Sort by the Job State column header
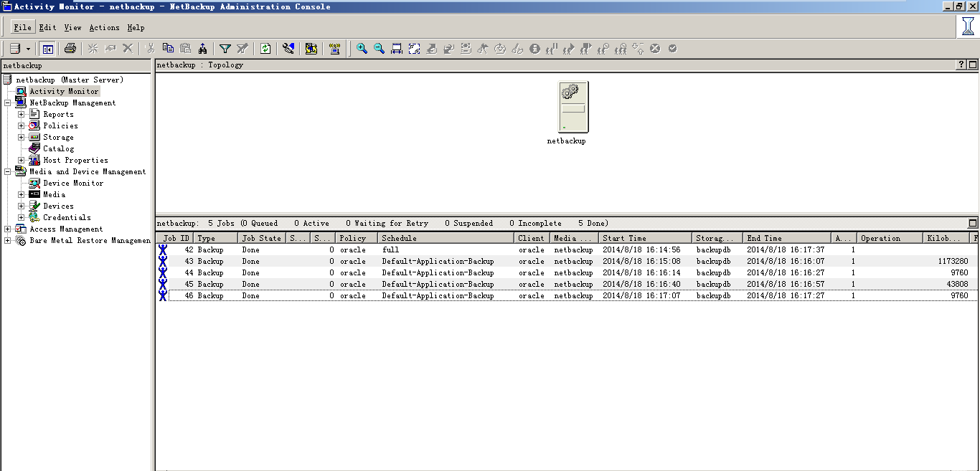Image resolution: width=980 pixels, height=471 pixels. [x=262, y=238]
